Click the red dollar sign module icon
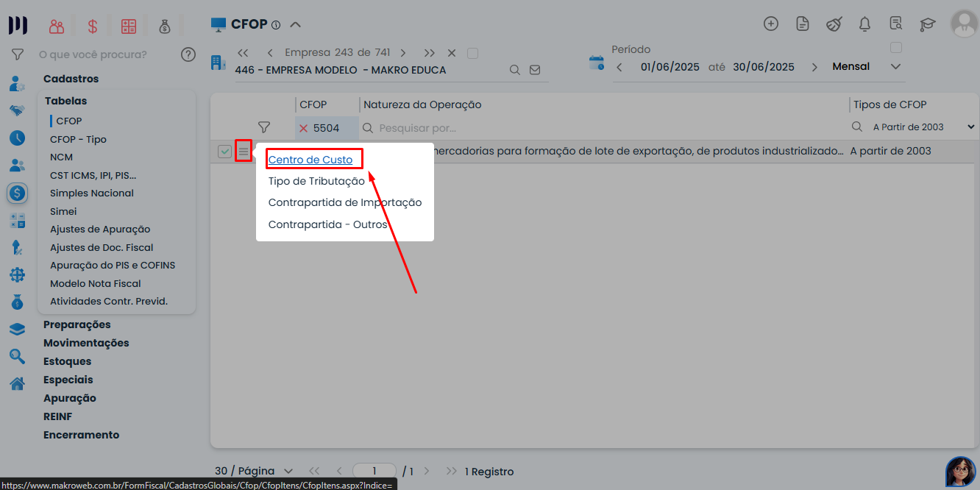 click(93, 25)
